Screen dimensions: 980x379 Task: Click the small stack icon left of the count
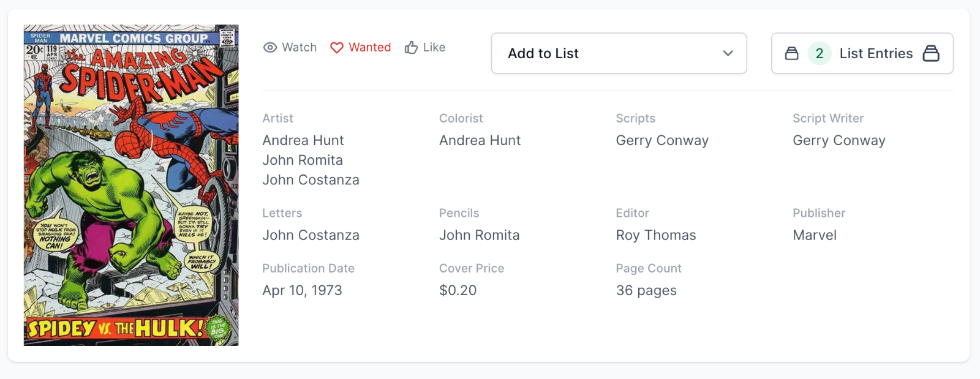[792, 54]
